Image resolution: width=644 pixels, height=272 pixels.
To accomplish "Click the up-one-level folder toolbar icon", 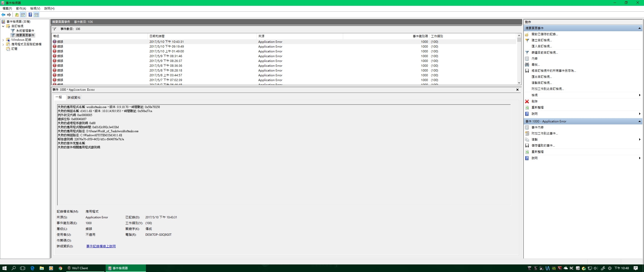I will pos(17,15).
